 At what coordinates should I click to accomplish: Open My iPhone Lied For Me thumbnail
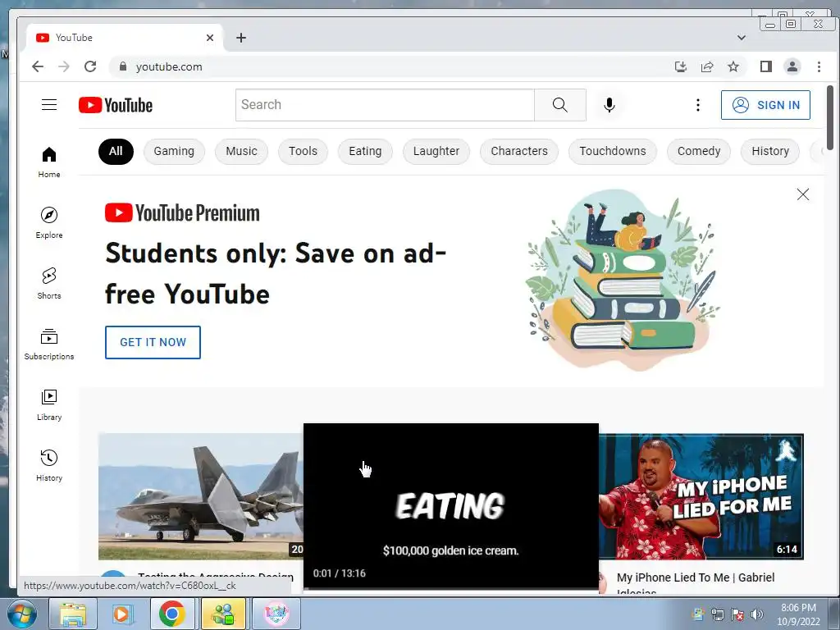click(701, 496)
